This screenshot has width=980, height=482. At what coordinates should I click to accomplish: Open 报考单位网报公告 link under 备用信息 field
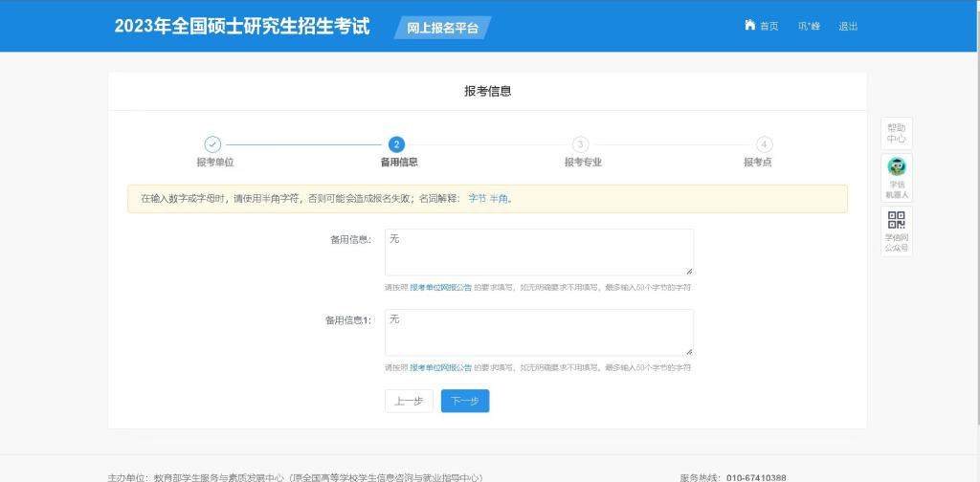coord(440,287)
